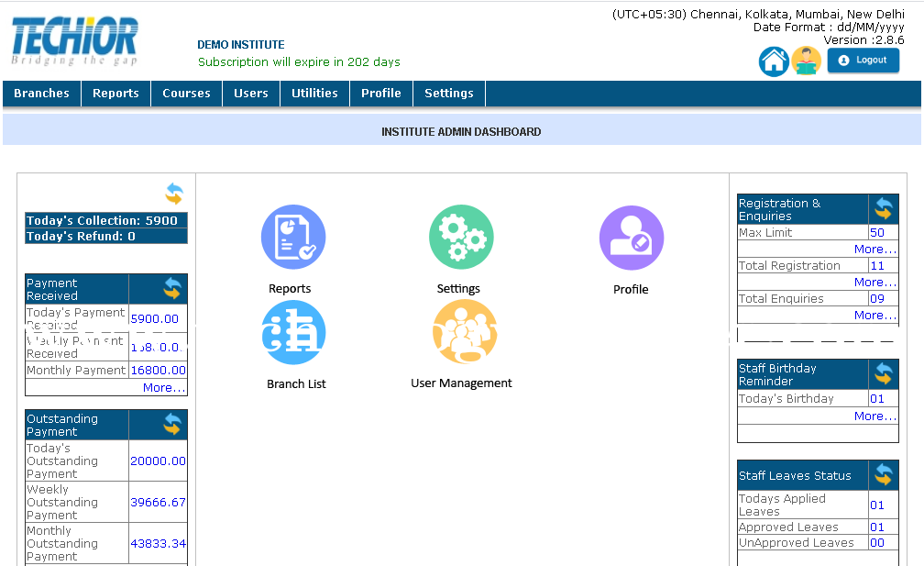Click Total Registration value 11
The height and width of the screenshot is (566, 924).
877,265
